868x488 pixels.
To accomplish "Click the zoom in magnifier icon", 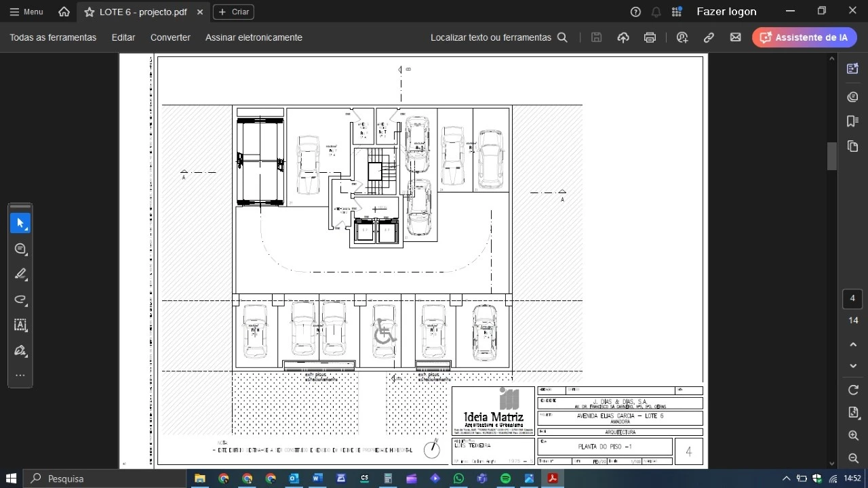I will [853, 436].
